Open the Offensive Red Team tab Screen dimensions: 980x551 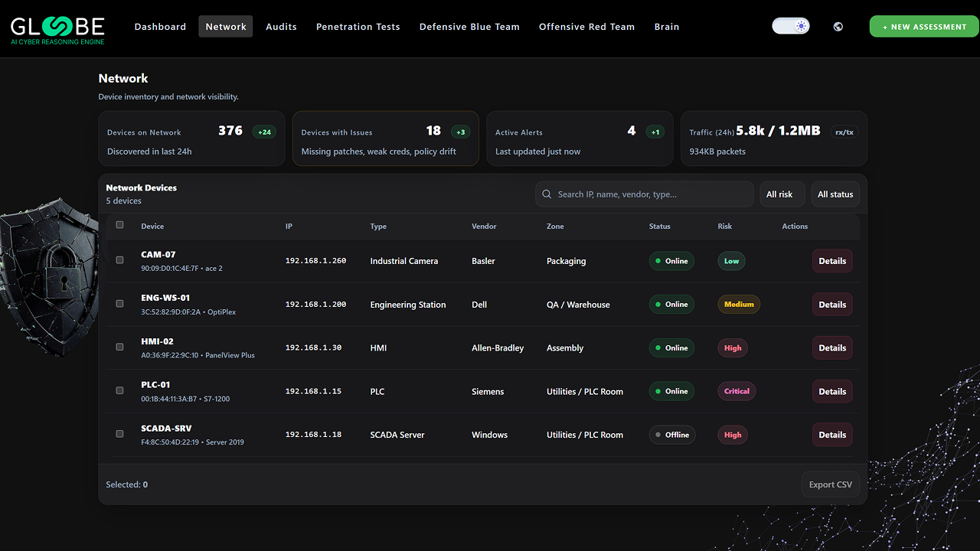point(586,27)
